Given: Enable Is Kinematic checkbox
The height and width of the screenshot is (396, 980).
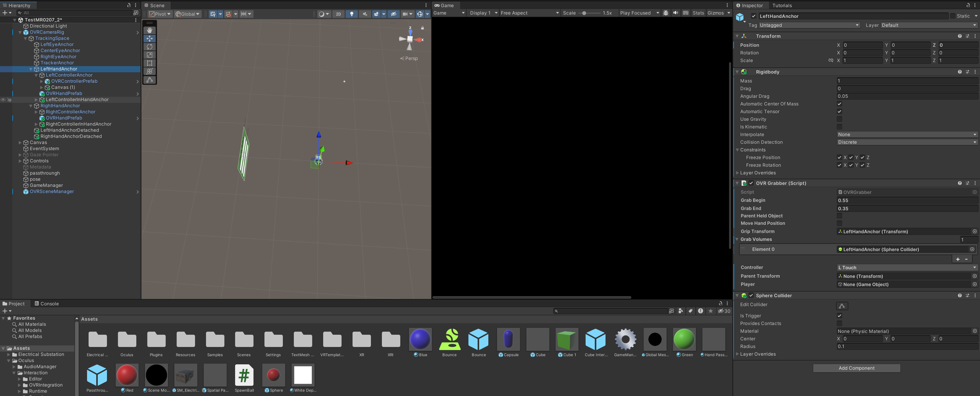Looking at the screenshot, I should 839,127.
